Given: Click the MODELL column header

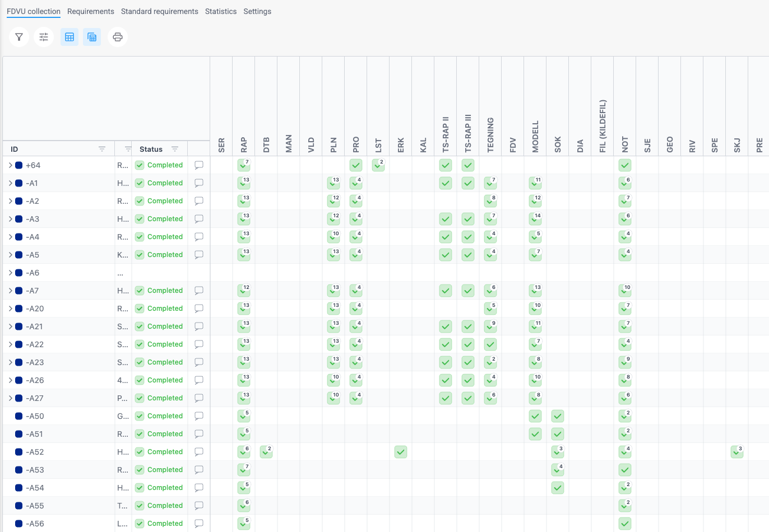Looking at the screenshot, I should tap(535, 137).
